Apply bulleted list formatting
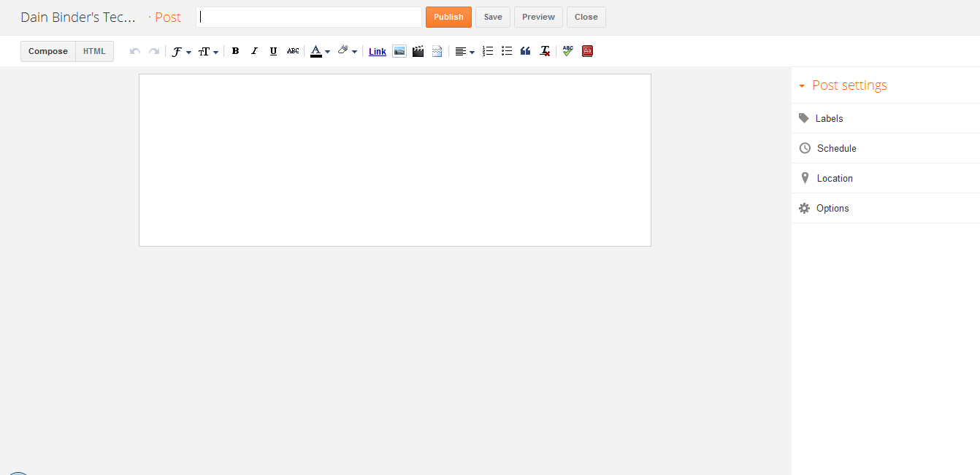This screenshot has height=475, width=980. [507, 51]
